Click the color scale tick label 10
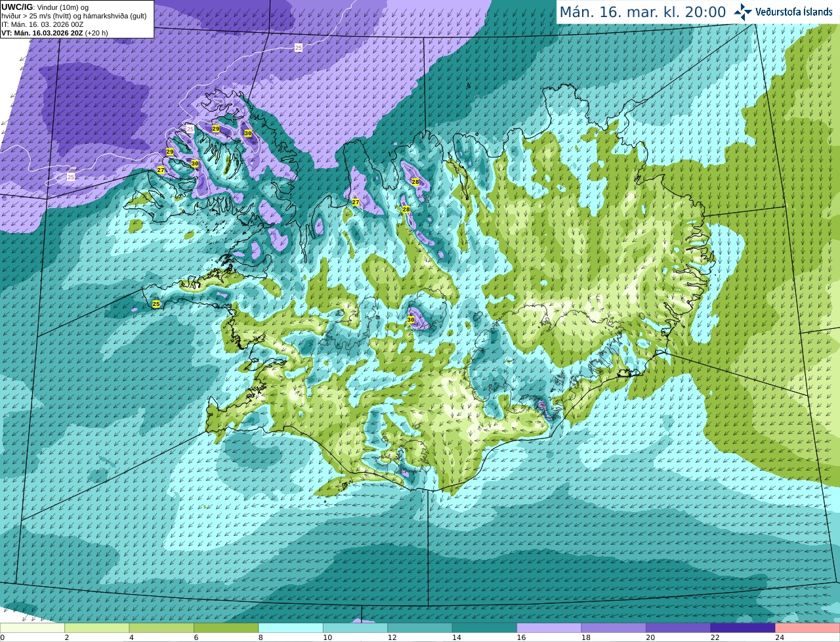 (327, 637)
